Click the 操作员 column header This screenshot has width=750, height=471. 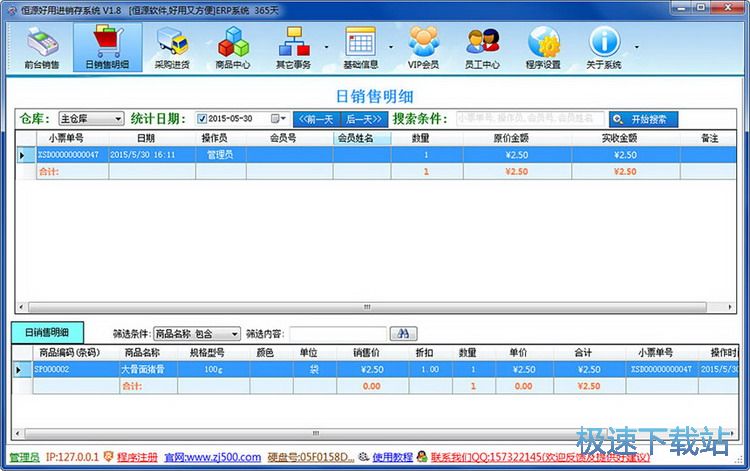point(214,138)
